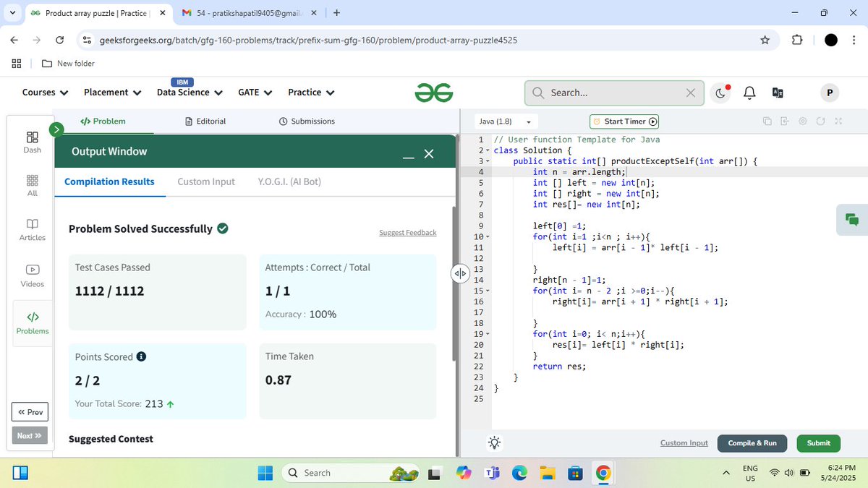
Task: Click the Suggest Feedback link
Action: coord(408,233)
